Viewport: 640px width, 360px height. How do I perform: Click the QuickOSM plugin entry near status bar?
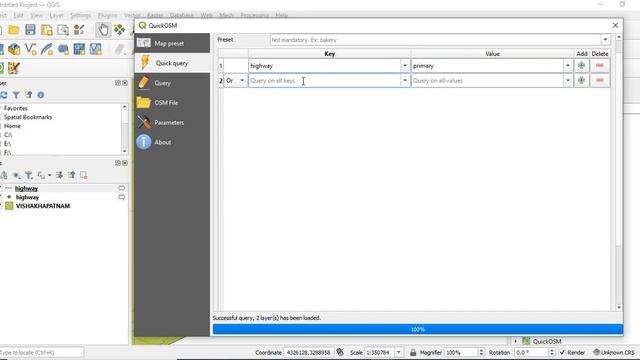(547, 341)
